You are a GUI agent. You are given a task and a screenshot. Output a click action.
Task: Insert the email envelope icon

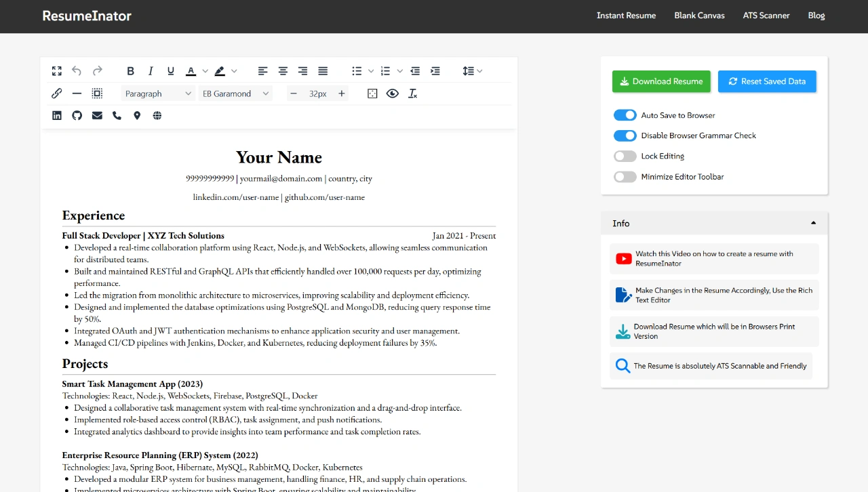click(x=97, y=116)
